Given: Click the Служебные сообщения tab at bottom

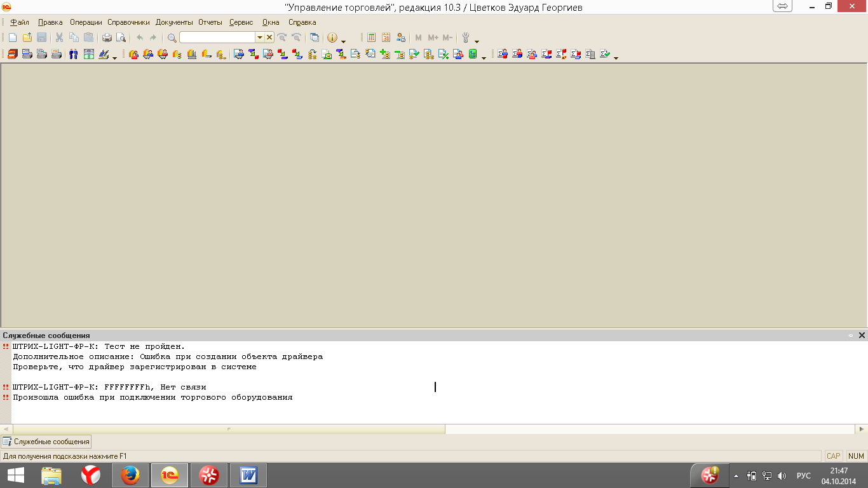Looking at the screenshot, I should click(x=46, y=441).
